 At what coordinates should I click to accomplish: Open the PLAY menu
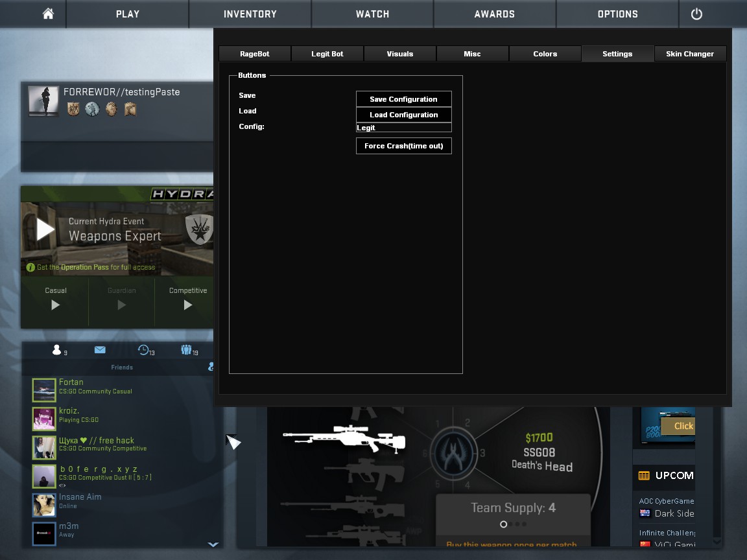click(128, 14)
